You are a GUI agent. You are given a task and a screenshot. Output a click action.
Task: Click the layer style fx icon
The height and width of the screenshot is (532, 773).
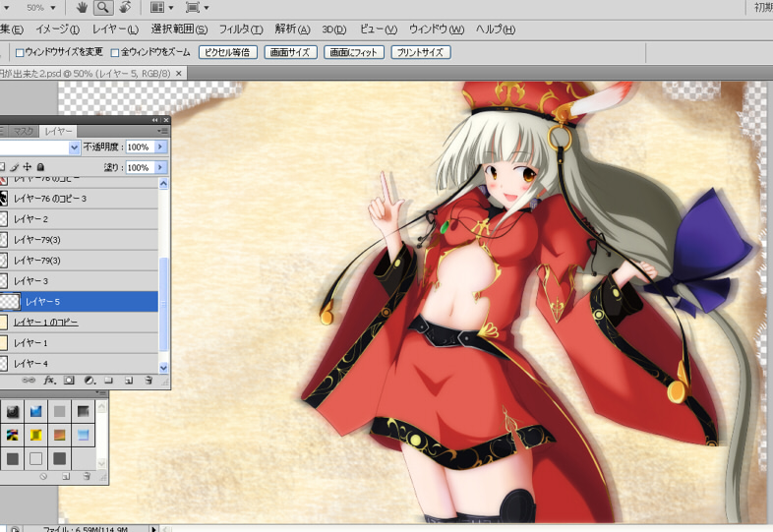pyautogui.click(x=49, y=380)
